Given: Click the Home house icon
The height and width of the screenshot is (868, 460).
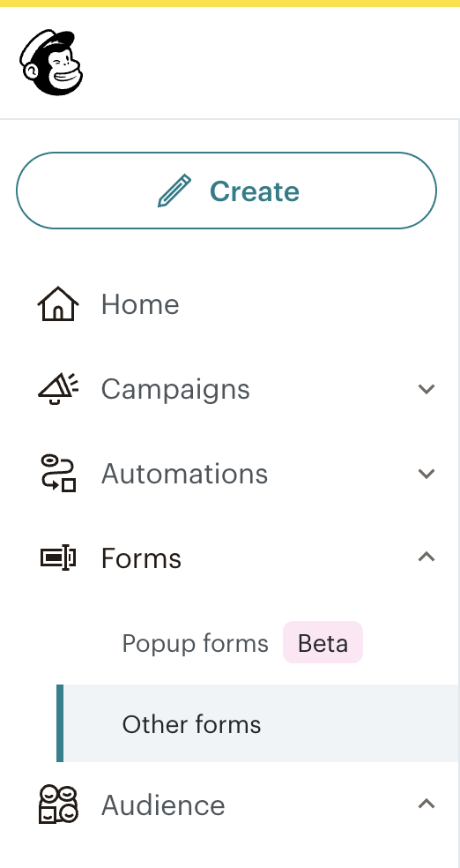Looking at the screenshot, I should click(58, 304).
